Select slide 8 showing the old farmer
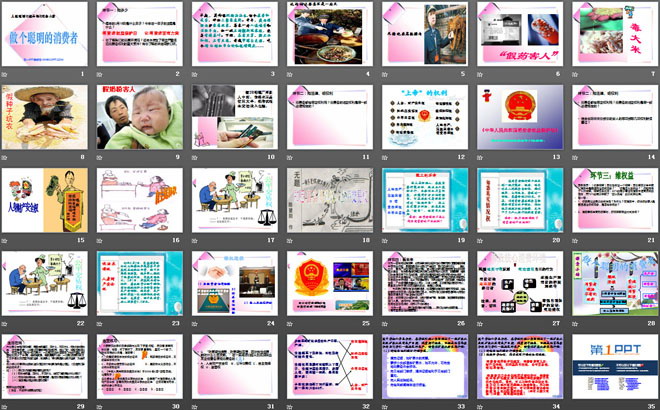Screen dimensions: 660x410 [x=45, y=119]
